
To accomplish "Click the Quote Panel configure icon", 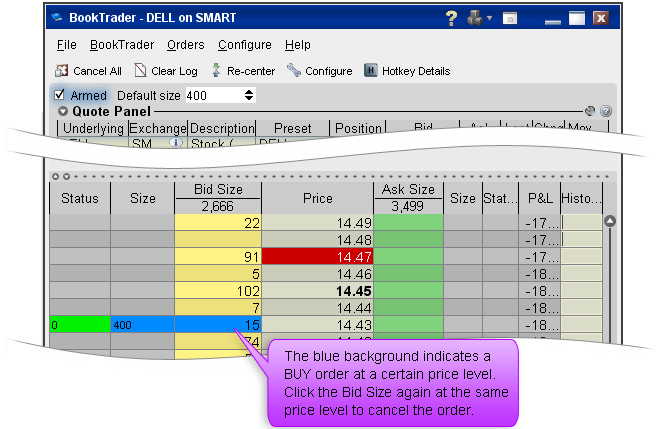I will (590, 111).
